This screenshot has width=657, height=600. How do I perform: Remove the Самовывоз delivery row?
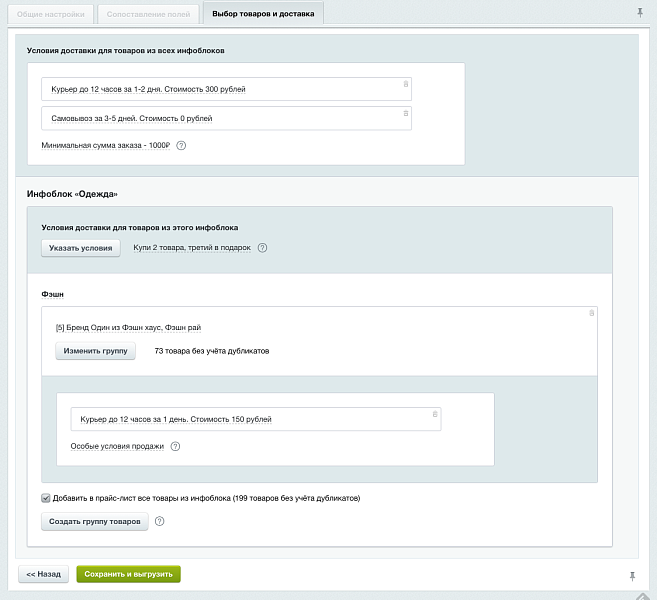[405, 113]
